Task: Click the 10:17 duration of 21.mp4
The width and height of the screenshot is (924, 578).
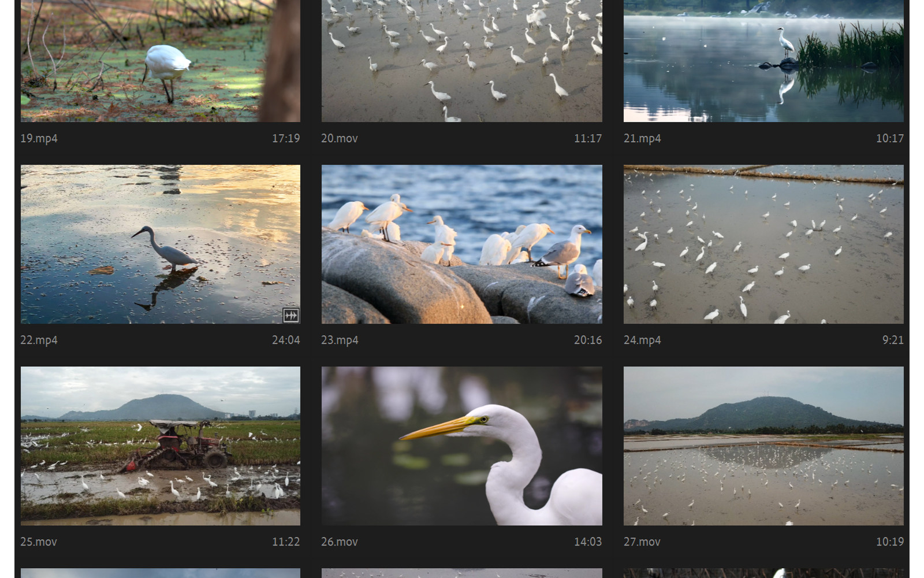Action: point(890,139)
